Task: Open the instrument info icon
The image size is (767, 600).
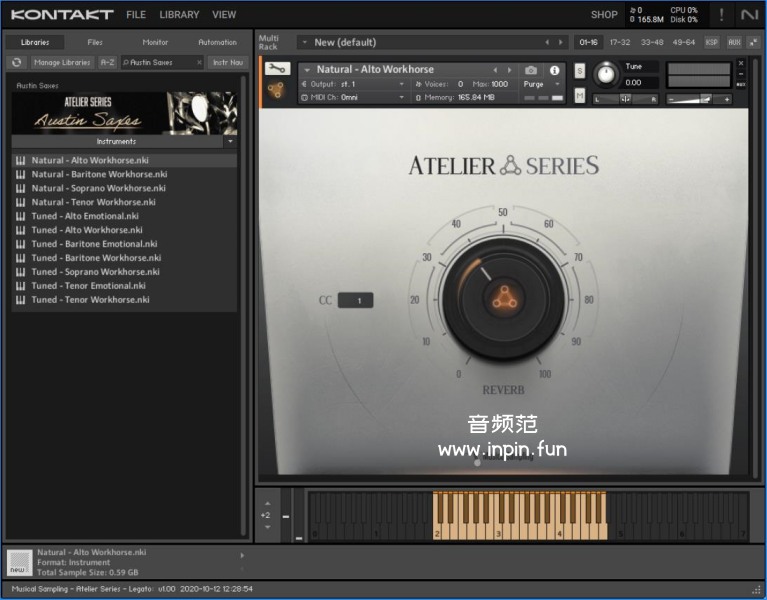Action: 555,70
